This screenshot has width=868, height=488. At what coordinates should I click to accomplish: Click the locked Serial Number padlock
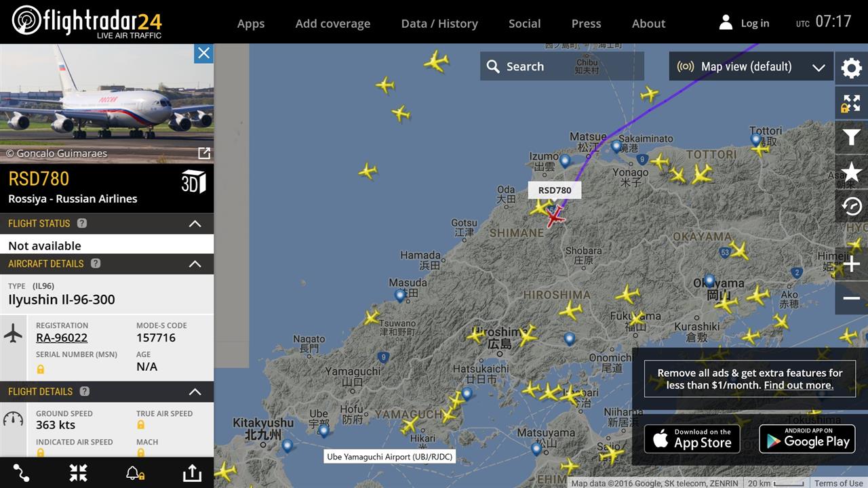point(41,369)
